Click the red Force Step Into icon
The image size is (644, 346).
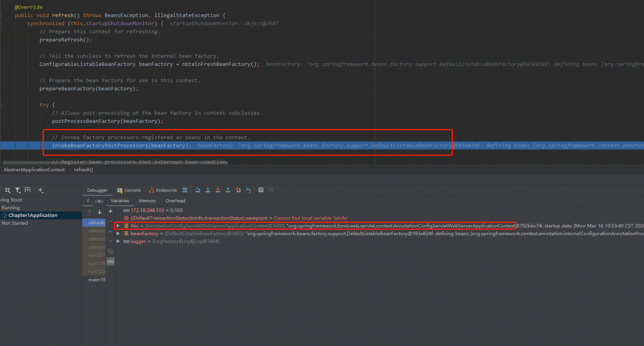[218, 190]
